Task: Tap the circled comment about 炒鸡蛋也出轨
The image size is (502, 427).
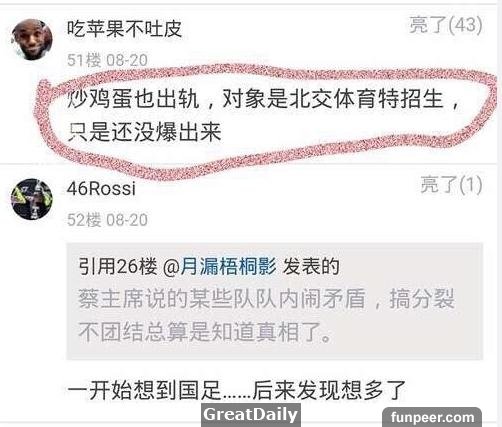Action: coord(263,115)
